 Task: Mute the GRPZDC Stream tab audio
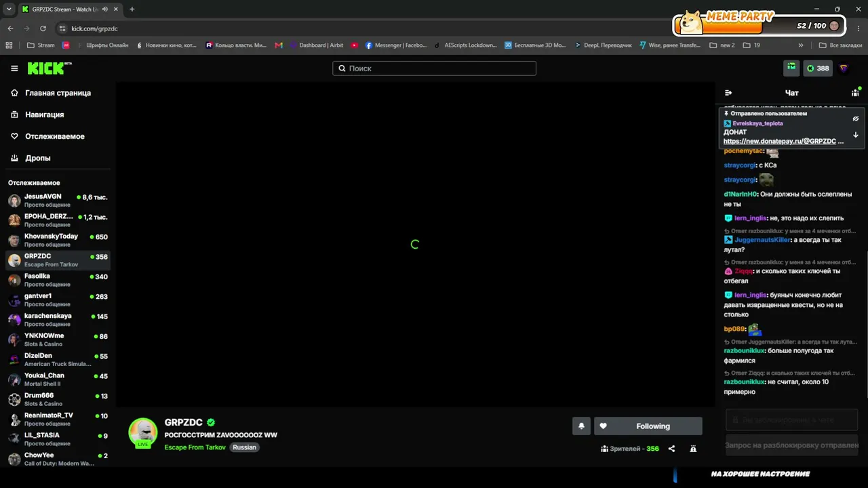coord(104,9)
